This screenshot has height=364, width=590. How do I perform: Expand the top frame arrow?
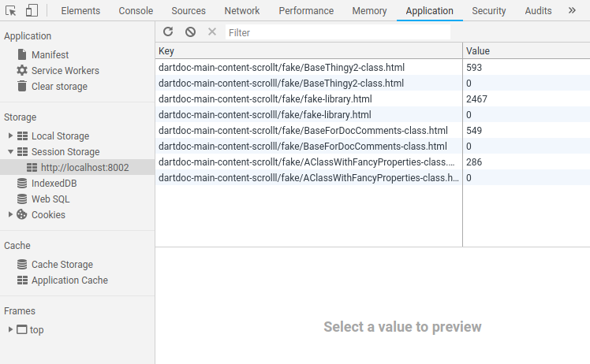(10, 329)
